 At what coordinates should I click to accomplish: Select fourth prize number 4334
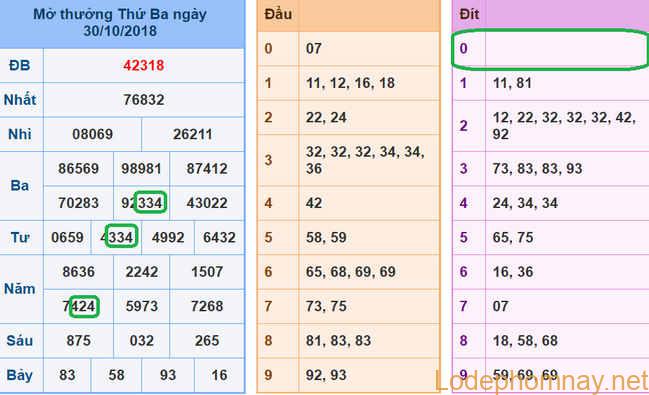click(117, 237)
